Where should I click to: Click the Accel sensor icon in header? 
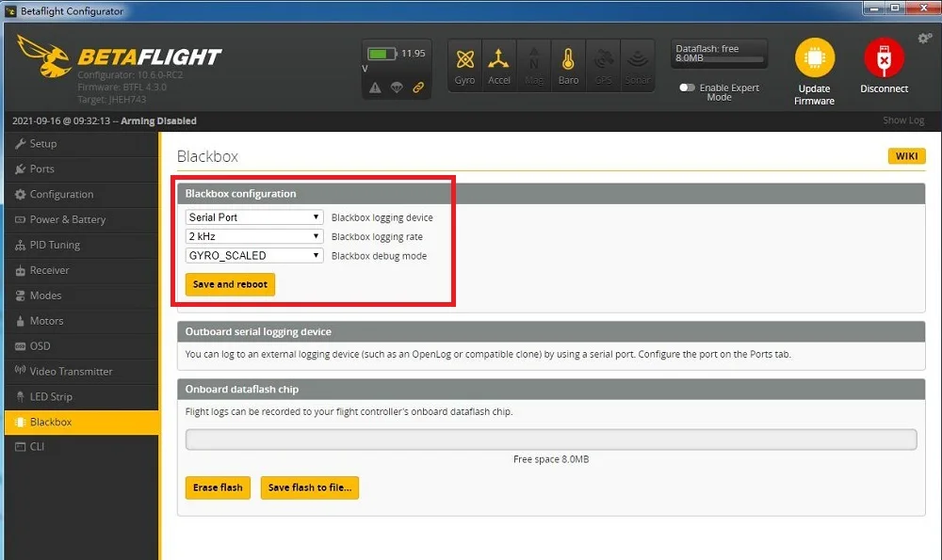(x=499, y=64)
